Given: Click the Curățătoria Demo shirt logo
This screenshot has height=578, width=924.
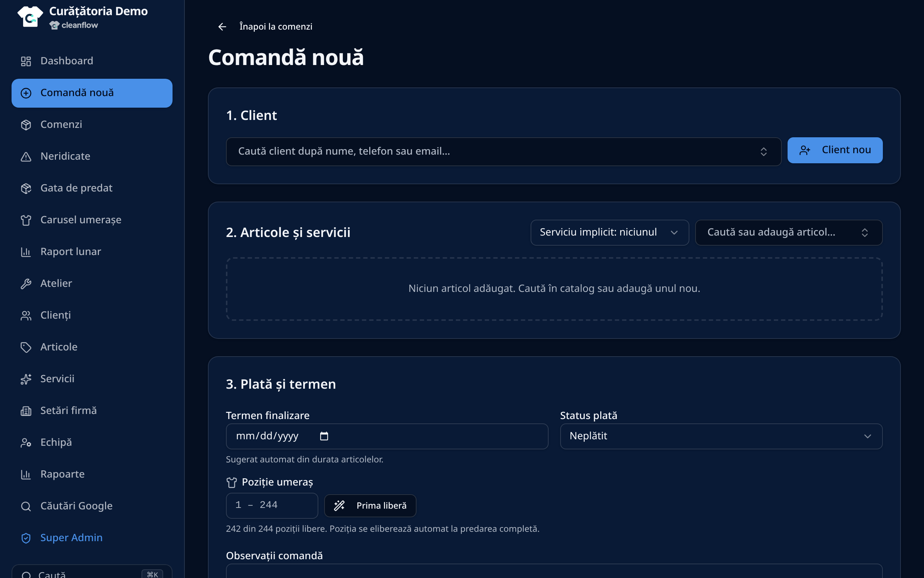Looking at the screenshot, I should pos(30,17).
